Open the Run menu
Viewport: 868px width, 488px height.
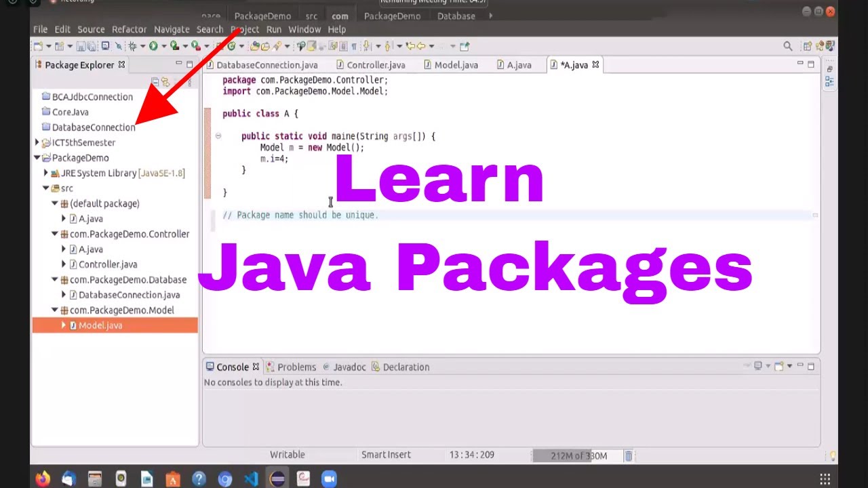pos(273,29)
